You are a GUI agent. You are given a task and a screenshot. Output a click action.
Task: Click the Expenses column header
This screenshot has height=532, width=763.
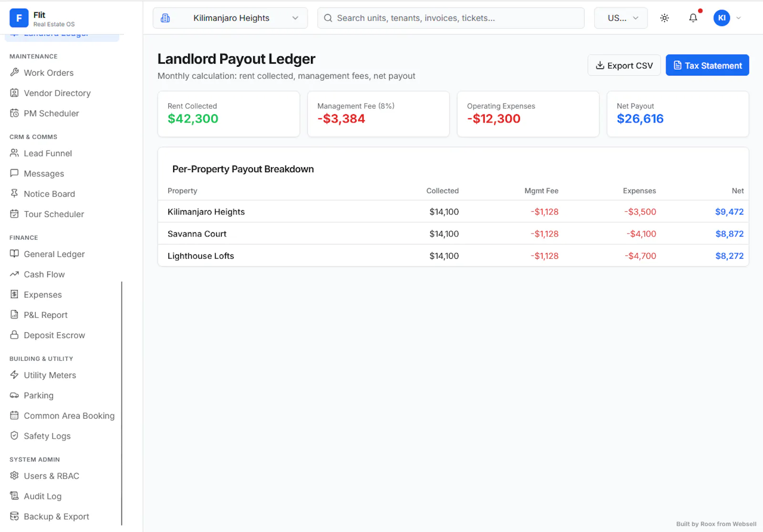(x=639, y=191)
